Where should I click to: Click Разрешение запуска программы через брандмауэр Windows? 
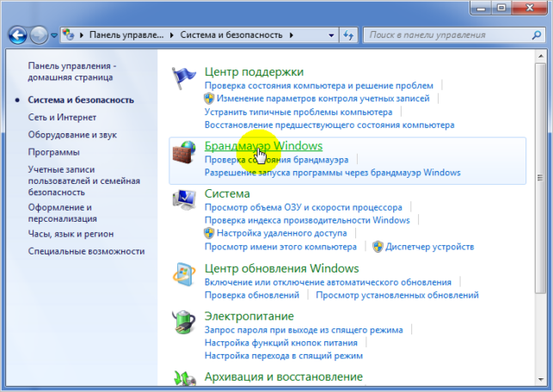pyautogui.click(x=333, y=173)
